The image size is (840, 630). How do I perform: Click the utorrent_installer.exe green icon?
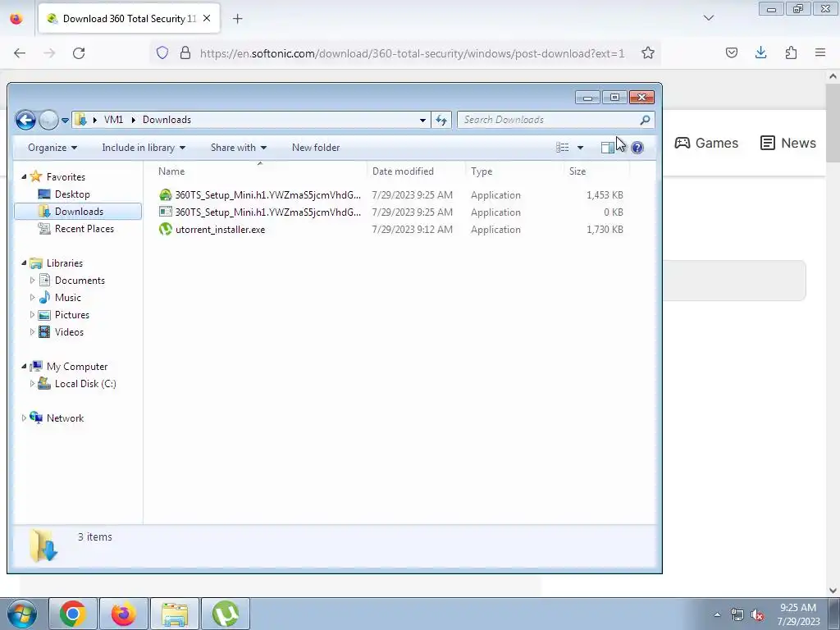(x=166, y=230)
